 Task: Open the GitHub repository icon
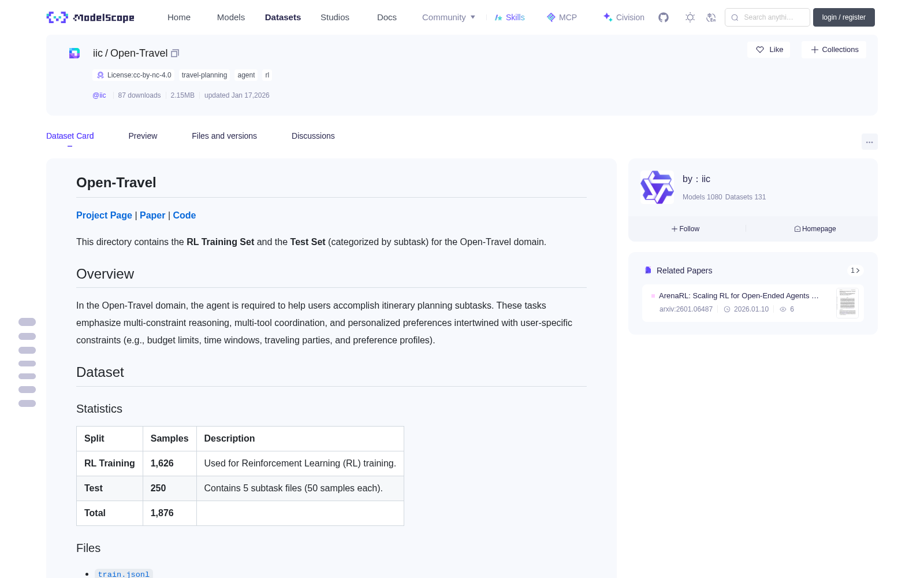click(x=664, y=17)
